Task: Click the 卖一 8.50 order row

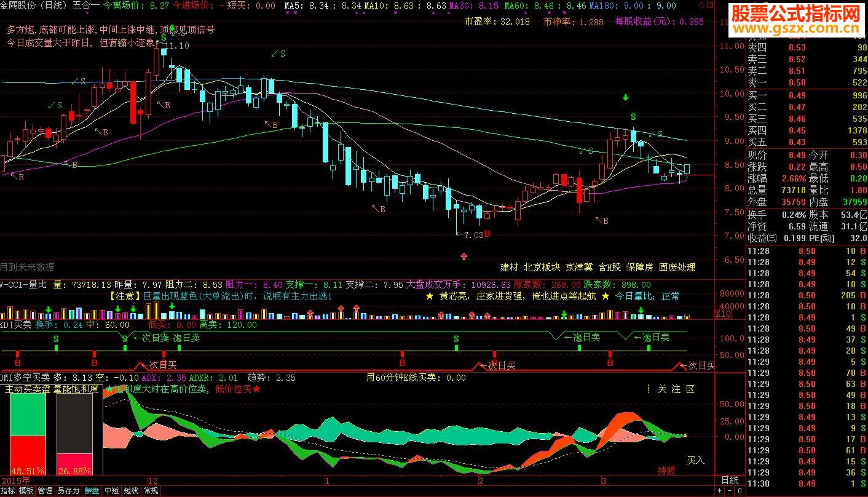Action: pos(807,82)
